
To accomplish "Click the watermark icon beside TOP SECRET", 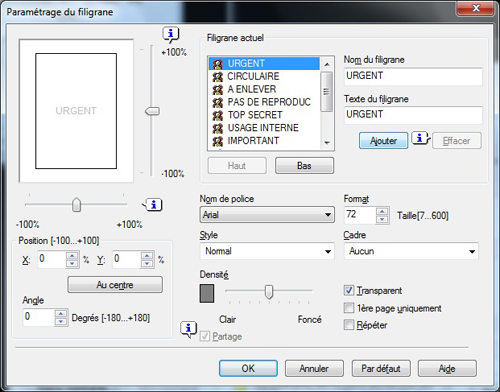I will coord(218,115).
